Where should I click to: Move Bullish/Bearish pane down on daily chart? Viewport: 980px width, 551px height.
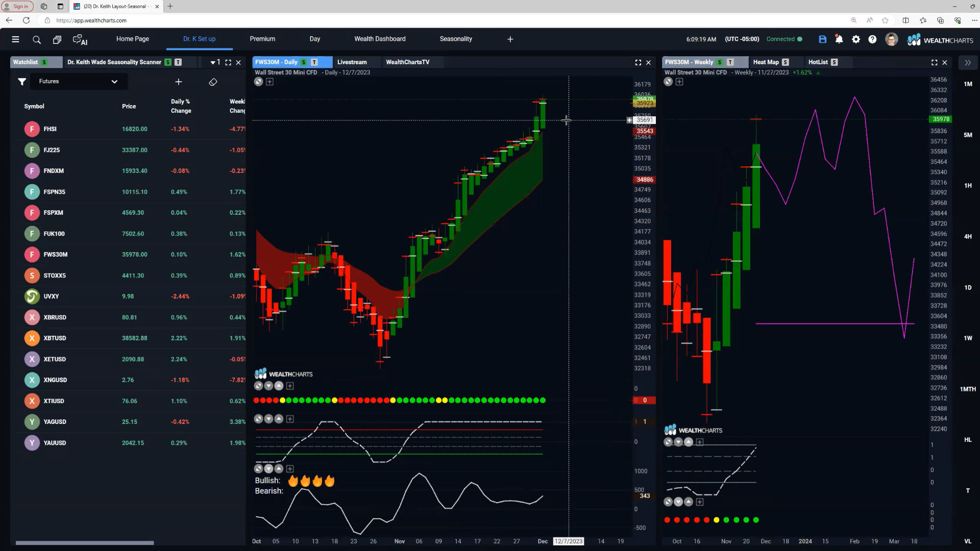(268, 468)
